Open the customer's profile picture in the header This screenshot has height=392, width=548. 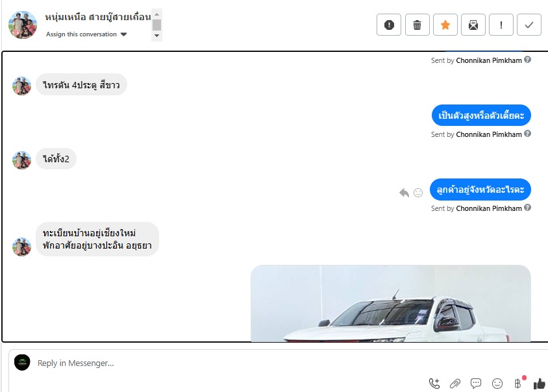(x=22, y=25)
